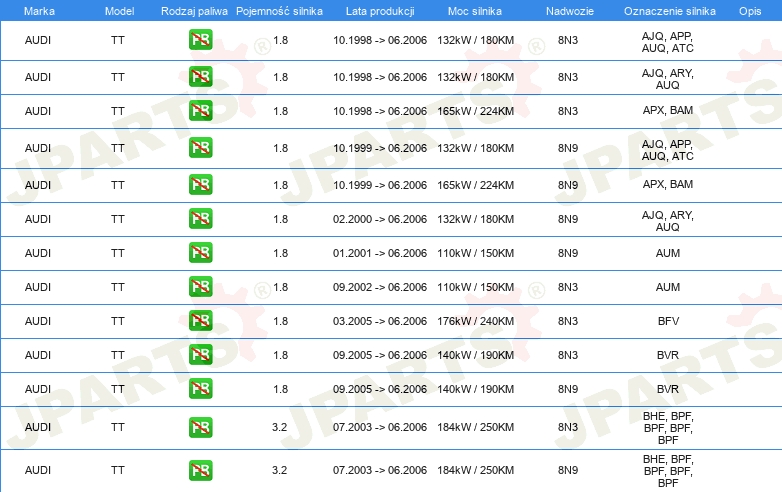Screen dimensions: 782x492
Task: Click the 165kW / 224KM cell in the 10.1998 row
Action: coord(475,111)
